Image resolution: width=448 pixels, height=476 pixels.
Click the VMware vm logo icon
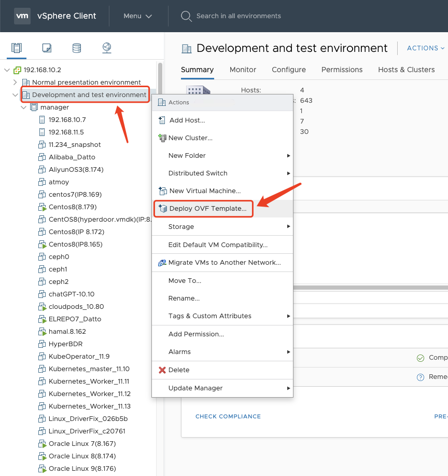tap(22, 16)
